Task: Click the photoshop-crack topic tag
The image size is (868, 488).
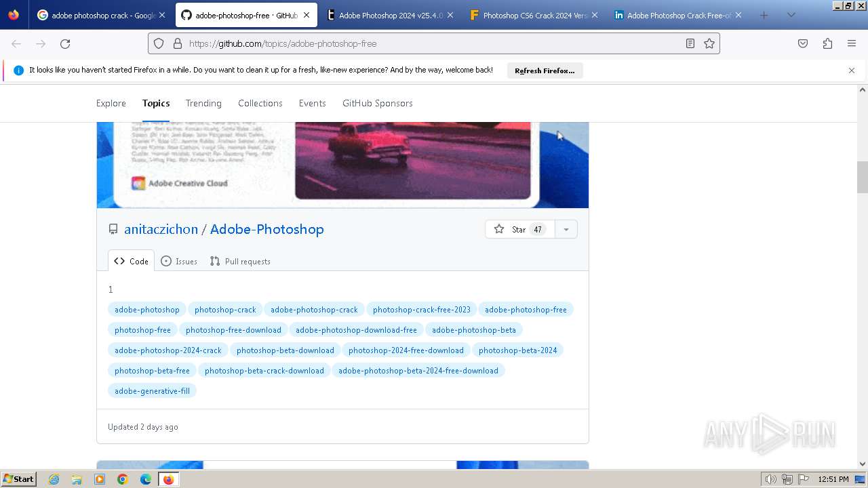Action: tap(225, 310)
